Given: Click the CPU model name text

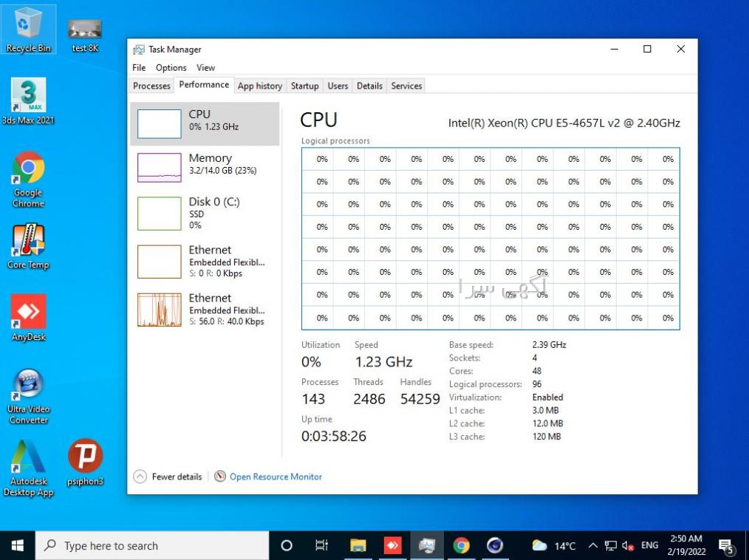Looking at the screenshot, I should click(564, 123).
